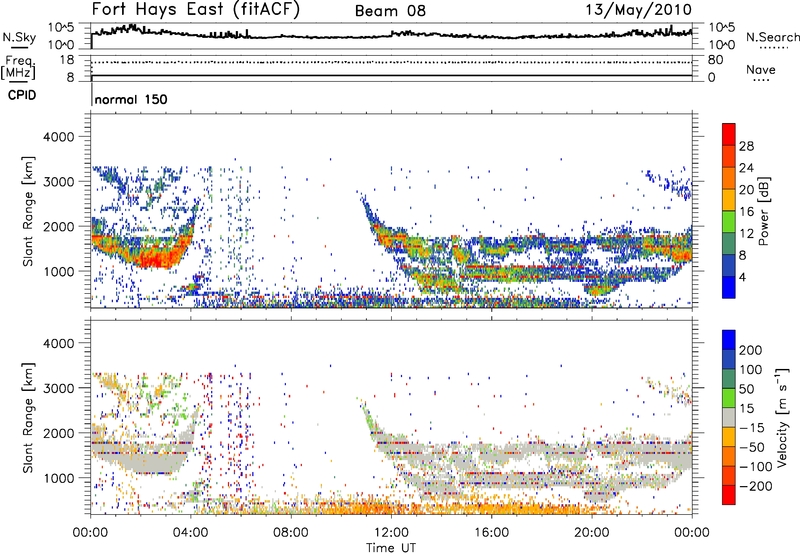The height and width of the screenshot is (554, 800).
Task: Select the 'Beam 08' label
Action: pyautogui.click(x=390, y=11)
